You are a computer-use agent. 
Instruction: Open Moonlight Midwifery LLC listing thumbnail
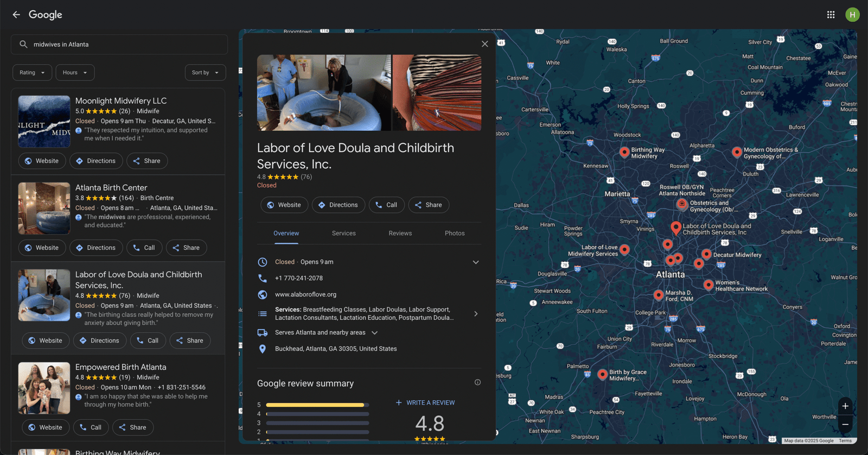pyautogui.click(x=44, y=122)
